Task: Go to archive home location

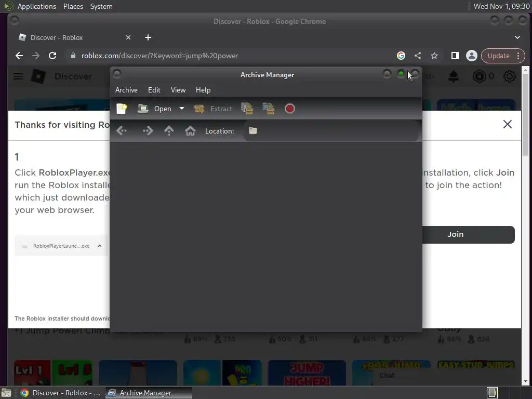Action: coord(190,130)
